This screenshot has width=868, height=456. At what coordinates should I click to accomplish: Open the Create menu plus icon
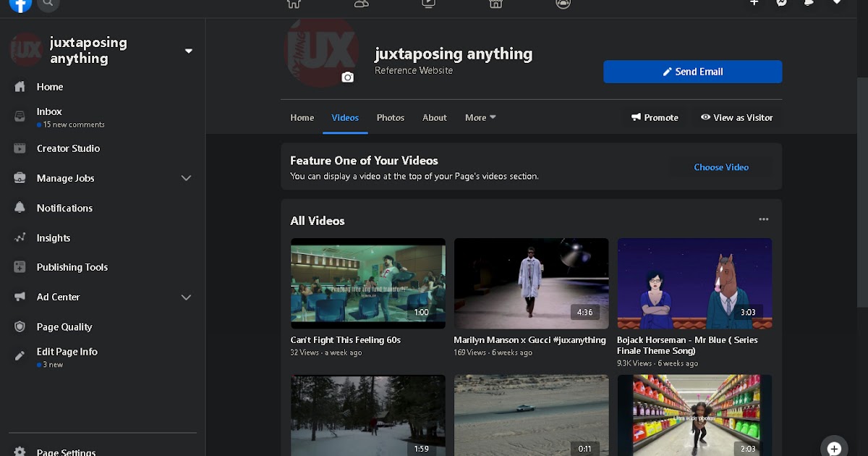[754, 4]
